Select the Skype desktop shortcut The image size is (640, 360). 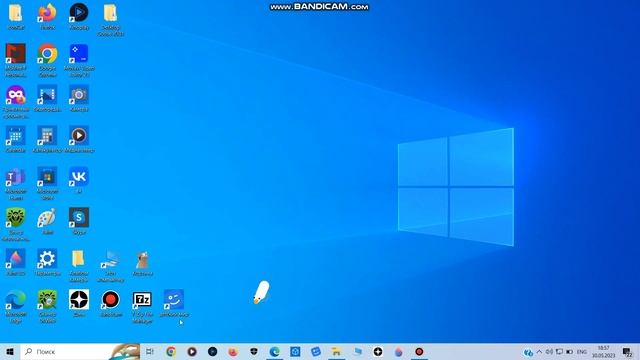79,221
